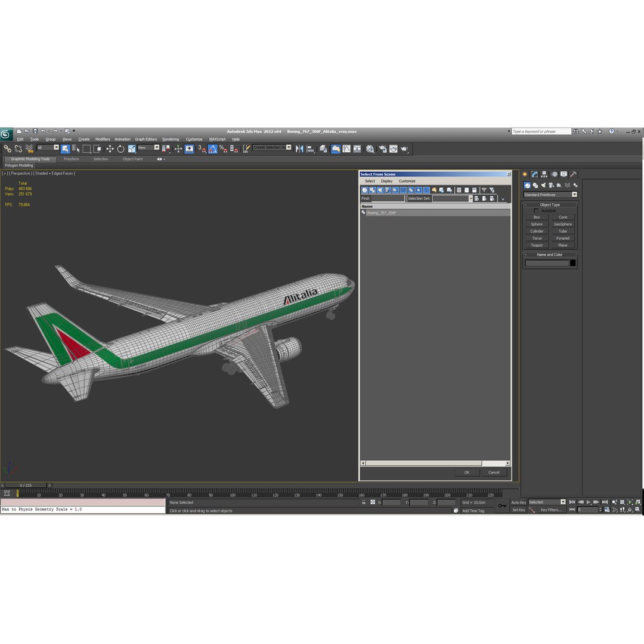
Task: Toggle the Selection Lock padlock
Action: point(364,502)
